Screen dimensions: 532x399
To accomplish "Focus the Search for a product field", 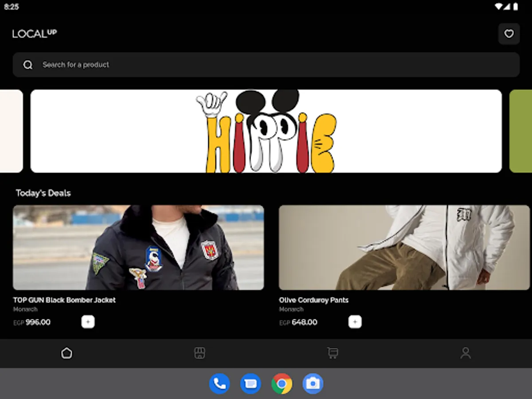I will (266, 65).
